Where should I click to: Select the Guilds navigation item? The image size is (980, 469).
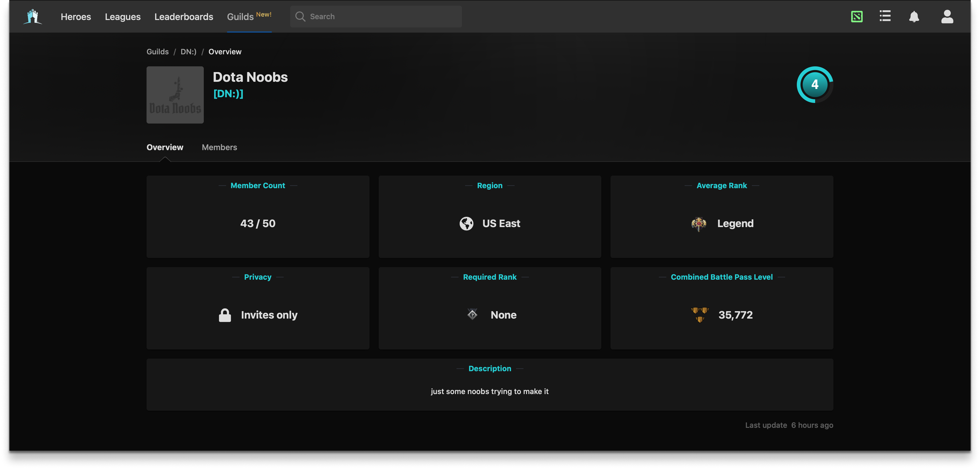[240, 17]
